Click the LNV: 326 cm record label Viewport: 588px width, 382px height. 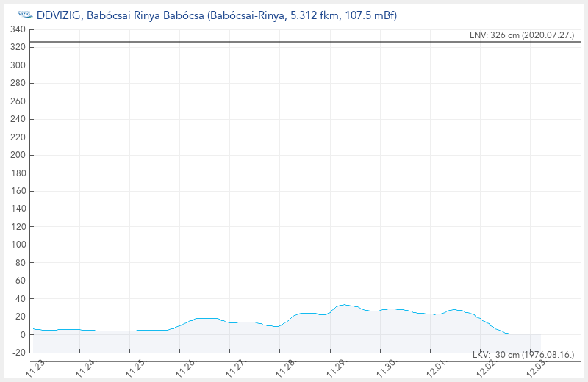[x=521, y=35]
